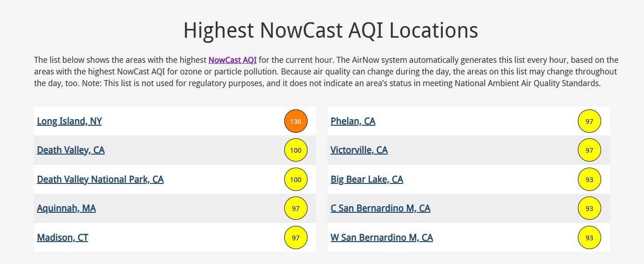
Task: Click Death Valley, CA's 100 AQI badge
Action: (296, 150)
